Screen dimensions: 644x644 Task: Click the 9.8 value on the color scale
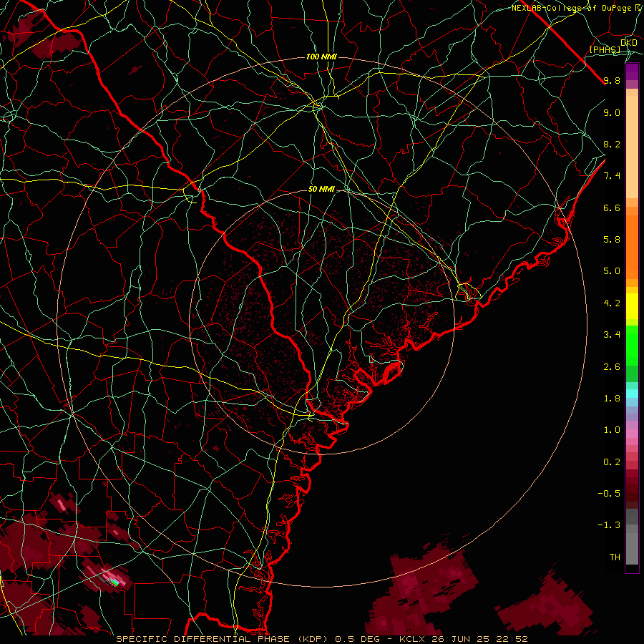tap(612, 80)
